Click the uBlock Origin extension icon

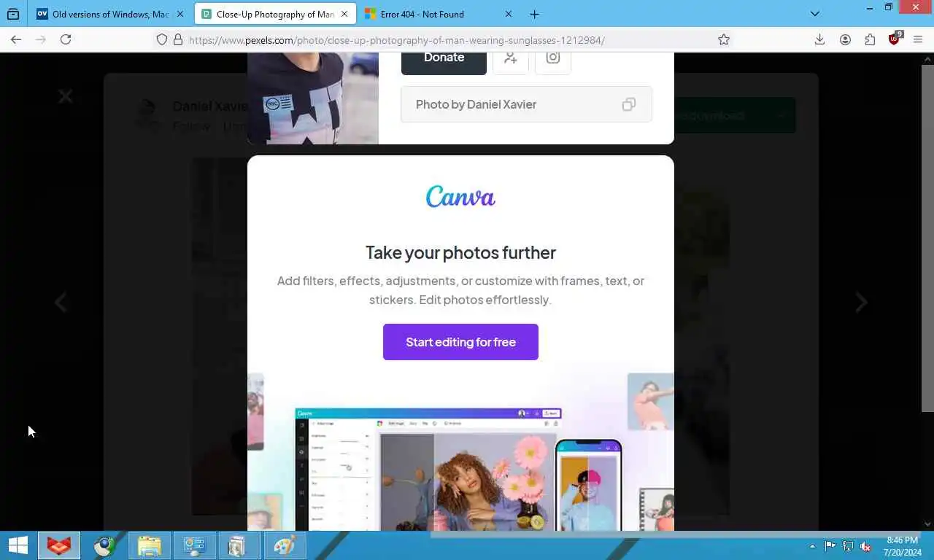(x=895, y=39)
